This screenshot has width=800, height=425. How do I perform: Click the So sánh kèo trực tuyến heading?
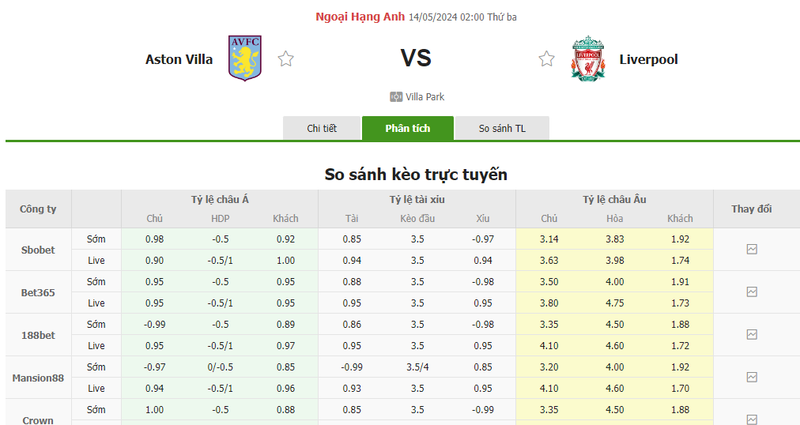click(416, 174)
